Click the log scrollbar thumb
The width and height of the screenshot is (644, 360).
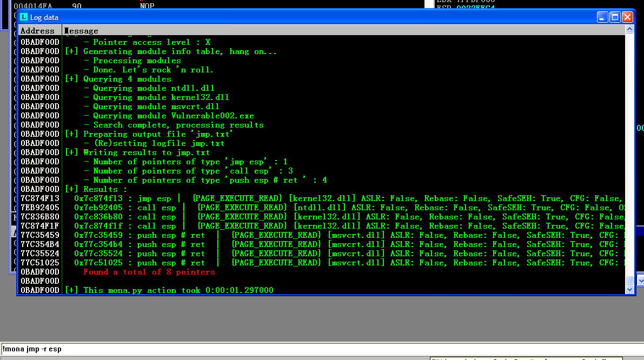tap(629, 280)
